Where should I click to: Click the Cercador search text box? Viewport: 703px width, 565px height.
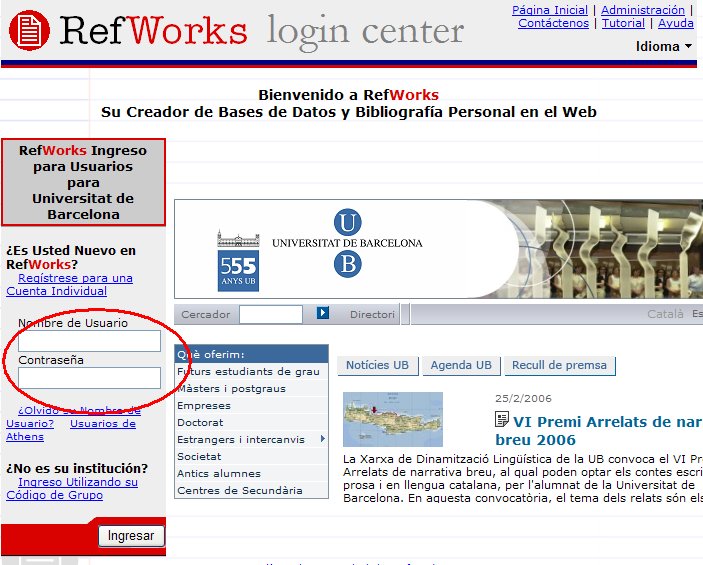pyautogui.click(x=271, y=314)
